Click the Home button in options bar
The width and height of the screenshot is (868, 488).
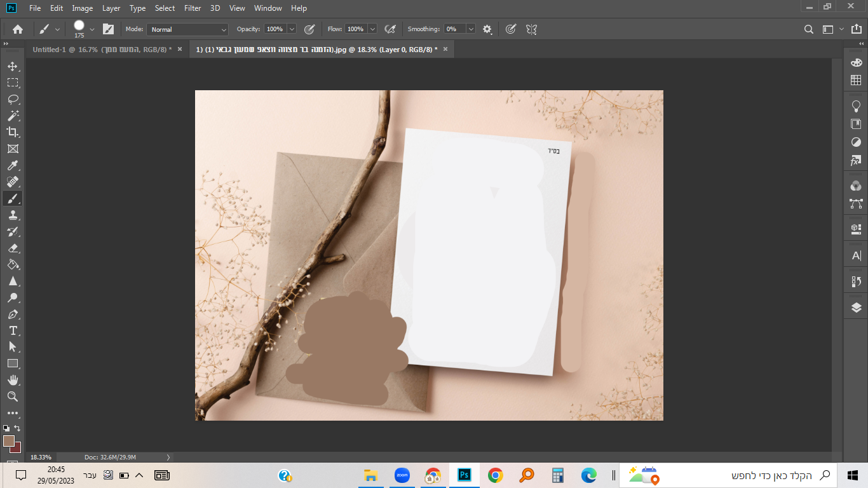coord(18,29)
